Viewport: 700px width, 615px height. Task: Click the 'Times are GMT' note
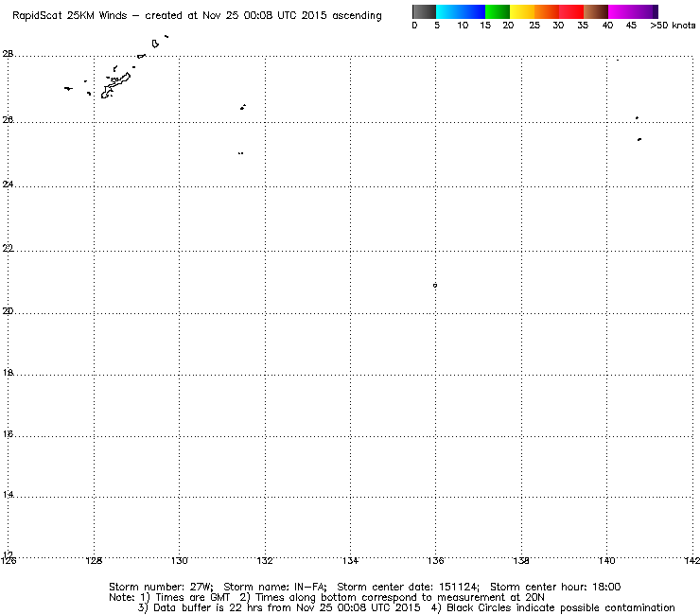point(192,598)
